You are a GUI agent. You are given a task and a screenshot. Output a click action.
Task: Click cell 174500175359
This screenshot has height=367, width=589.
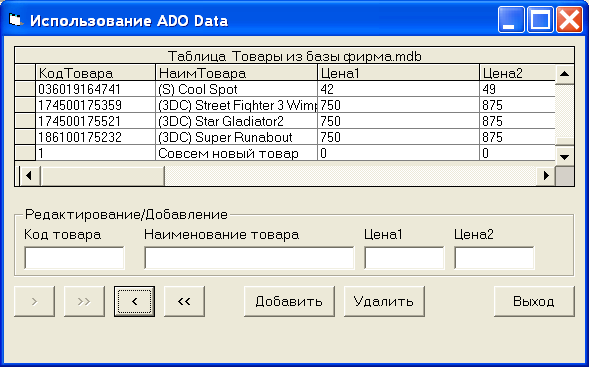tap(95, 105)
